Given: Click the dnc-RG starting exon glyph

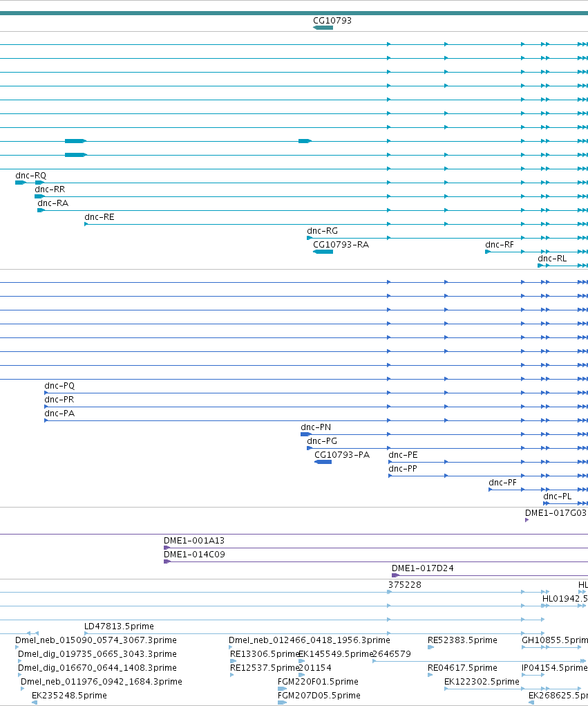Looking at the screenshot, I should [x=310, y=238].
